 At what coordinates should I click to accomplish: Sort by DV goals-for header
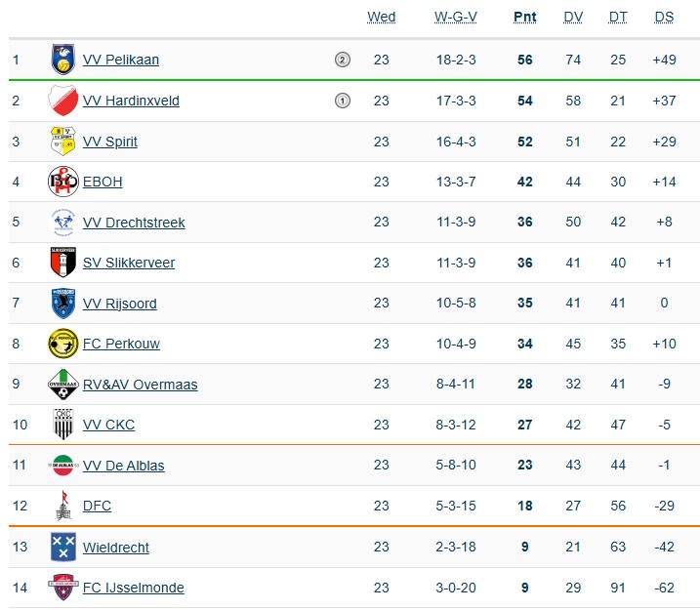point(573,17)
